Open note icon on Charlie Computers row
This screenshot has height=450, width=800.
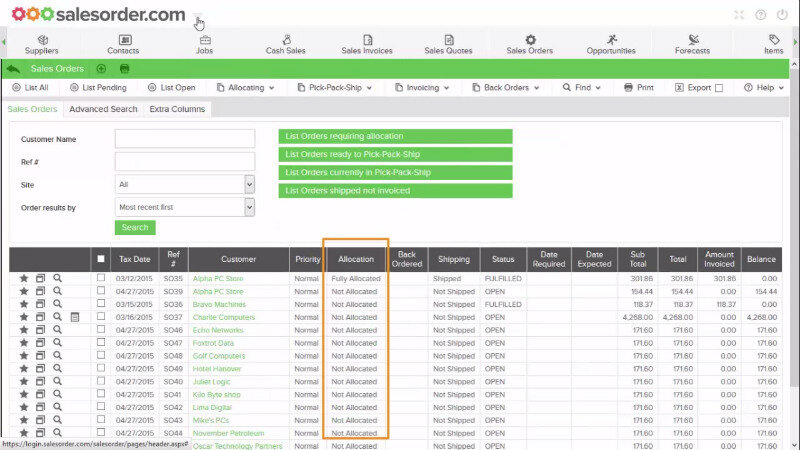tap(75, 317)
